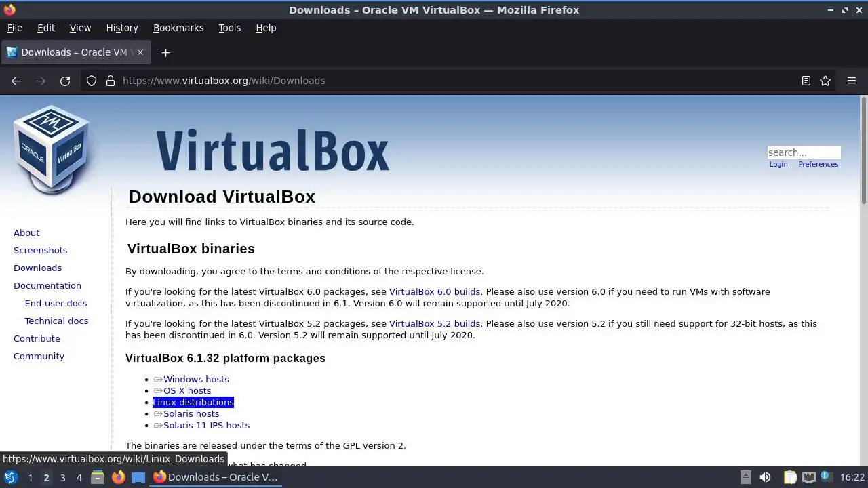Open the File menu
Screen dimensions: 868x488
click(15, 28)
